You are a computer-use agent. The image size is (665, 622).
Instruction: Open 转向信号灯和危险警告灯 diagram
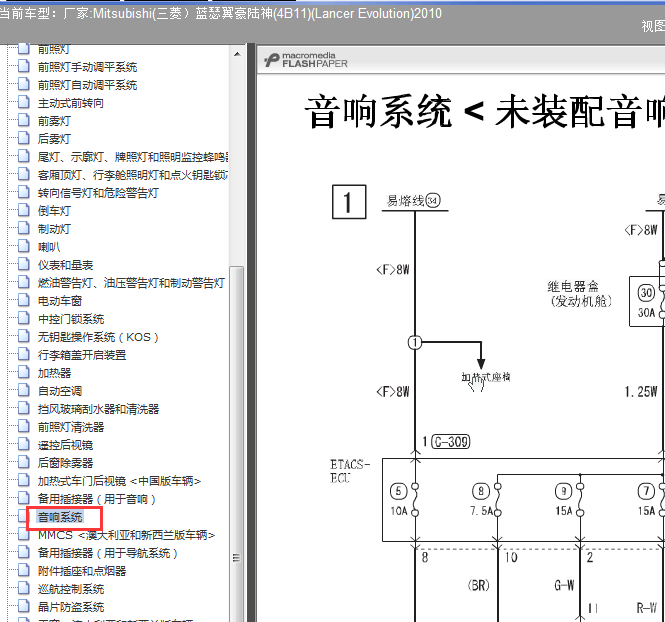(x=98, y=193)
